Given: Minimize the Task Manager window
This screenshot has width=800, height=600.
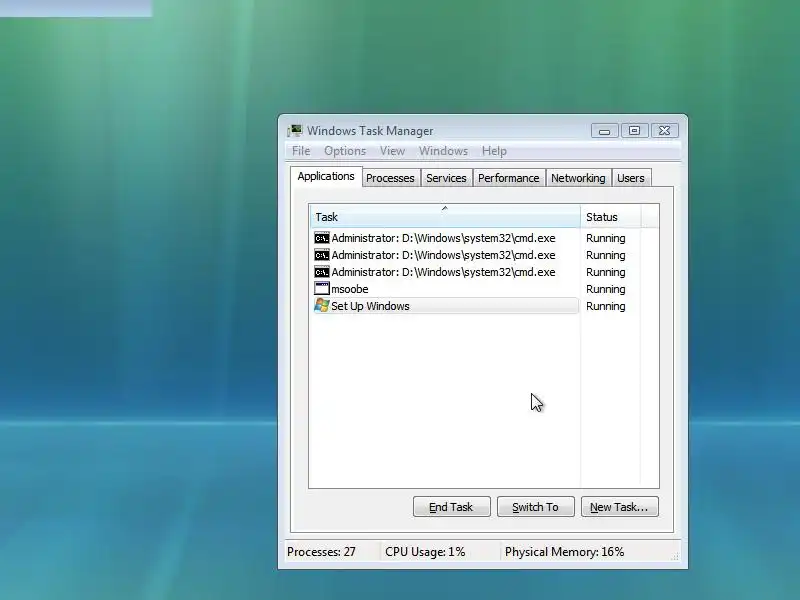Looking at the screenshot, I should [605, 131].
